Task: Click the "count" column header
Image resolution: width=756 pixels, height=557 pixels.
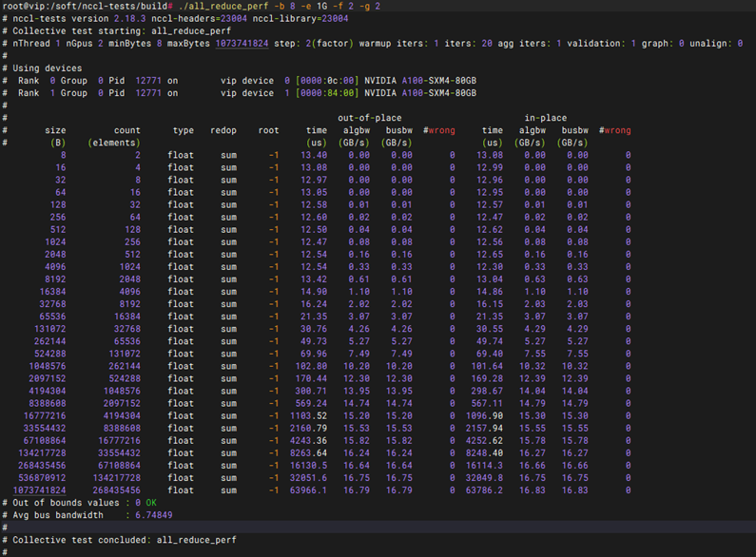Action: pyautogui.click(x=127, y=130)
